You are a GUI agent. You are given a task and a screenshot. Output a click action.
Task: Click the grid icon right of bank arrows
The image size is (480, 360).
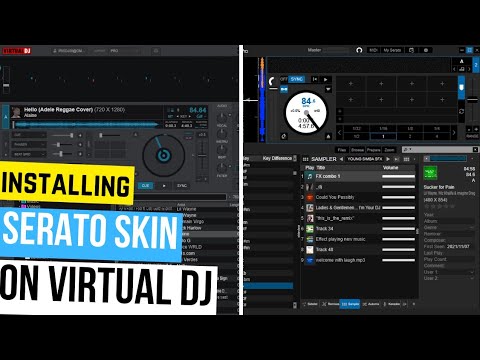(x=406, y=159)
